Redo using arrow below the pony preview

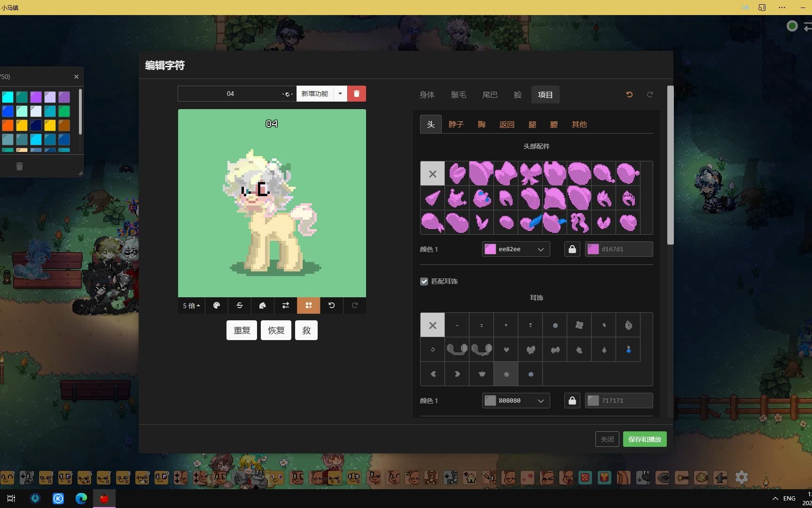tap(355, 305)
